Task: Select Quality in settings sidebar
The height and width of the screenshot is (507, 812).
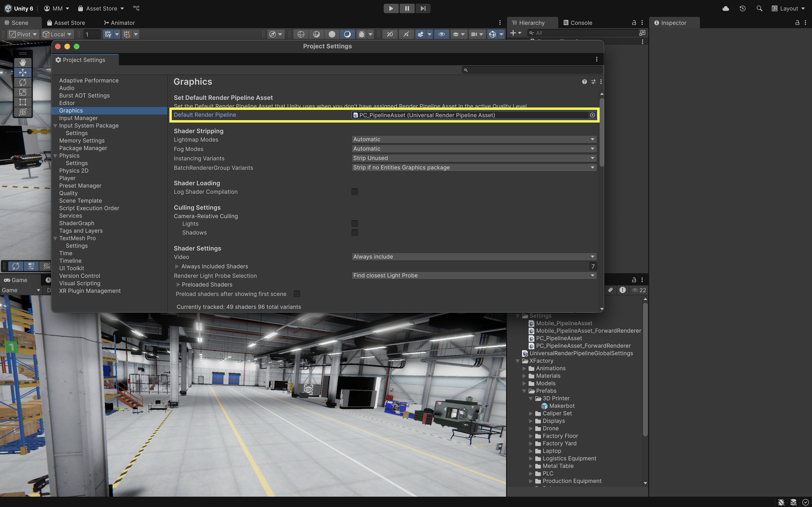Action: 68,193
